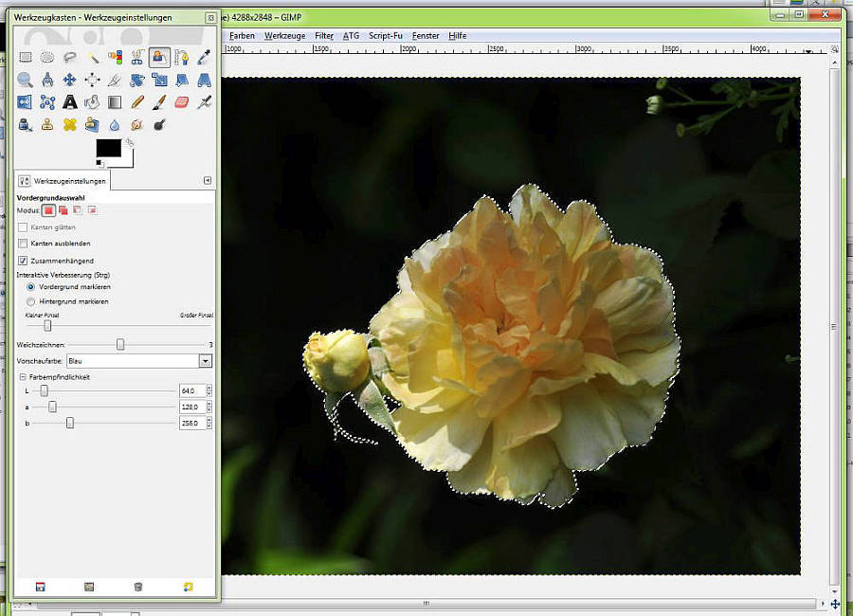853x616 pixels.
Task: Click the Zoom magnifier tool
Action: 26,80
